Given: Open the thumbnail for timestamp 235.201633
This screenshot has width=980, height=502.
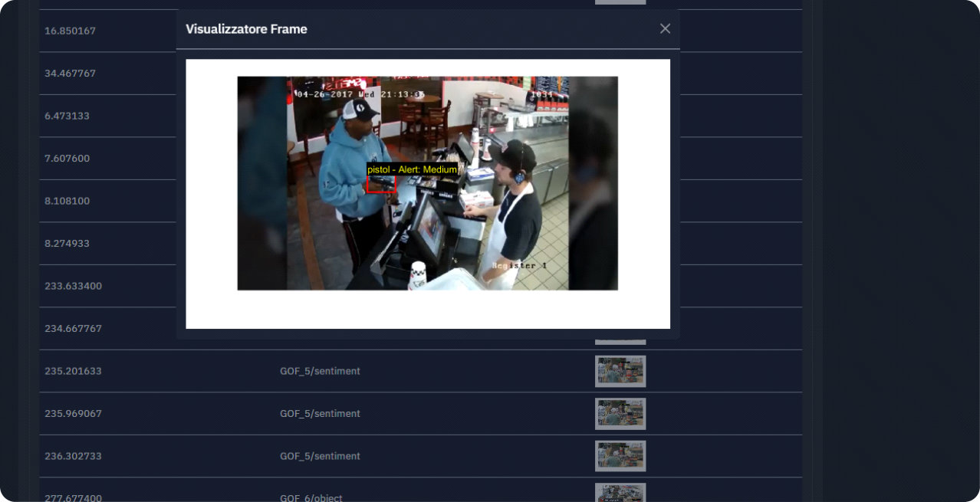Looking at the screenshot, I should (620, 371).
